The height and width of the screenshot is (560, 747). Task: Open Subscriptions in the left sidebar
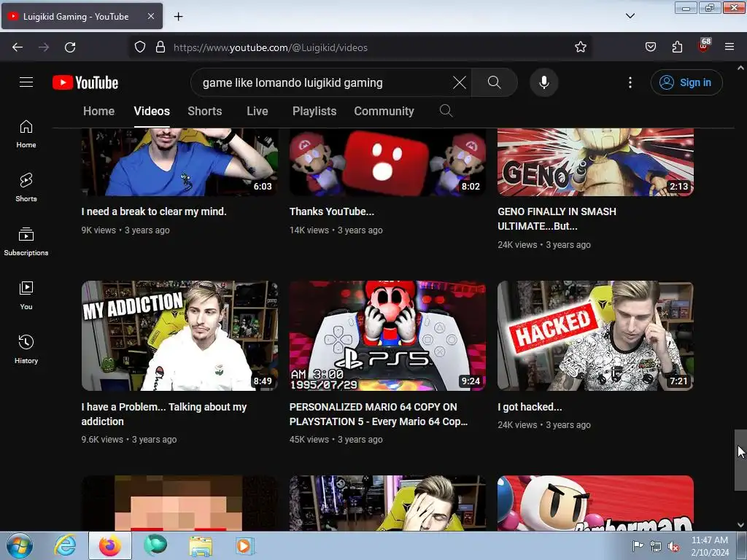[26, 241]
